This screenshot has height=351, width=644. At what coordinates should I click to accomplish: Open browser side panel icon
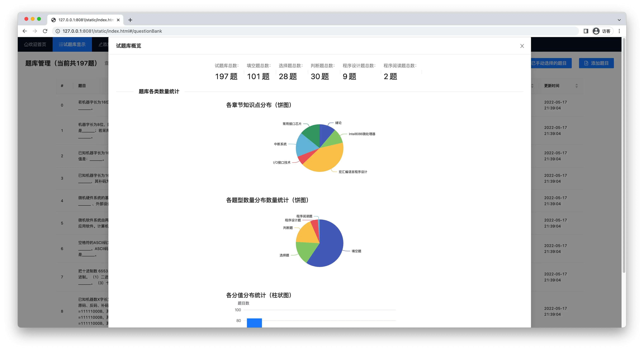586,31
